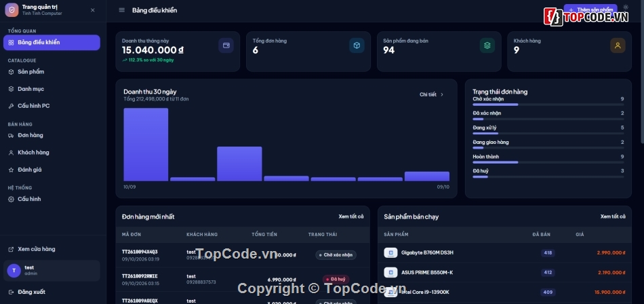Open Khách hàng menu item
644x304 pixels.
pyautogui.click(x=52, y=152)
